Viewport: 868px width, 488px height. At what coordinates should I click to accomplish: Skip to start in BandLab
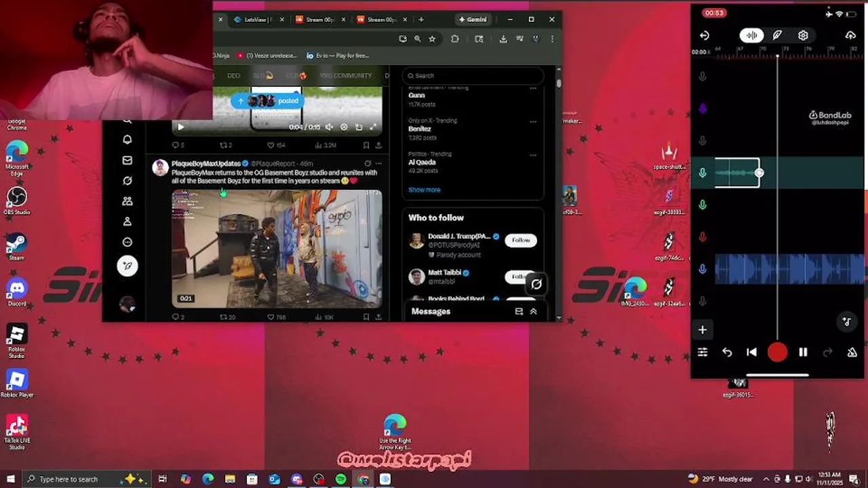[751, 352]
